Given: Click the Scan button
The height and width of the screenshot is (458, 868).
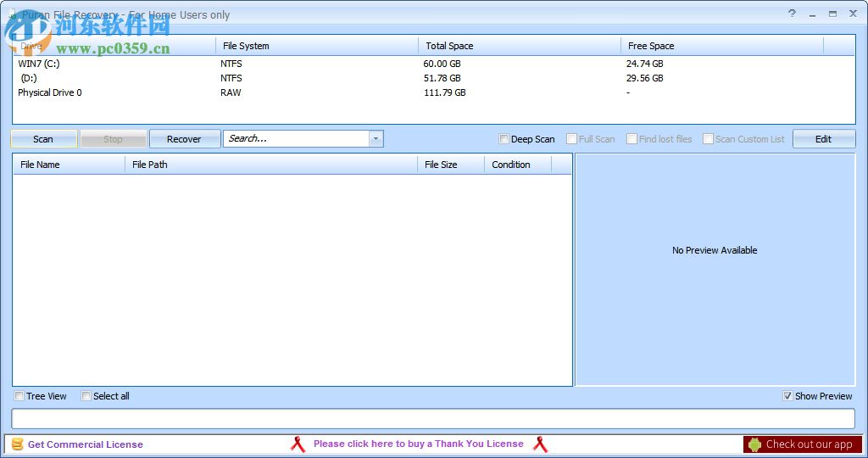Looking at the screenshot, I should (44, 139).
